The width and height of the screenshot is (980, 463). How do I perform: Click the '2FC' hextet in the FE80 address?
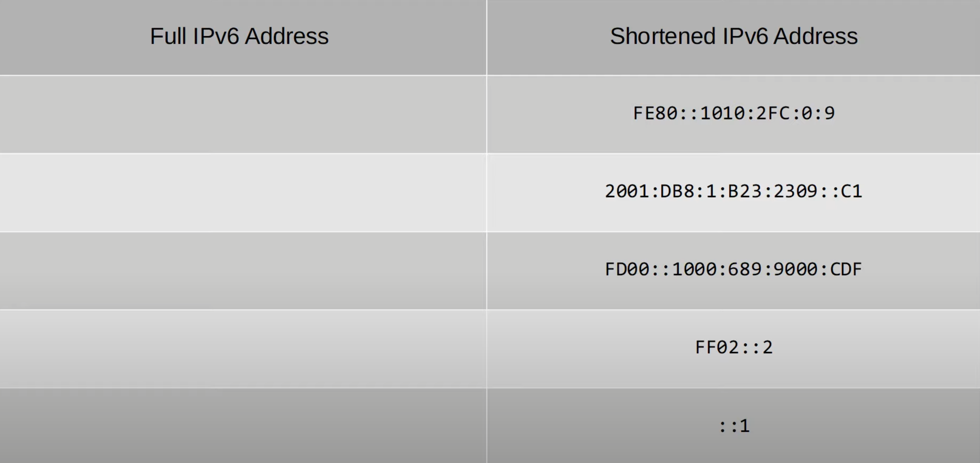tap(773, 113)
